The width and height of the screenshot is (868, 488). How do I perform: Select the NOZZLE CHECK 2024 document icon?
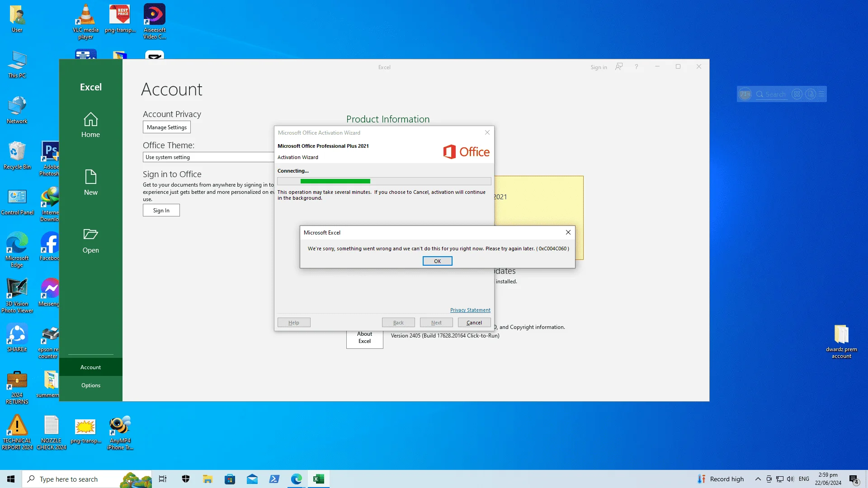52,433
